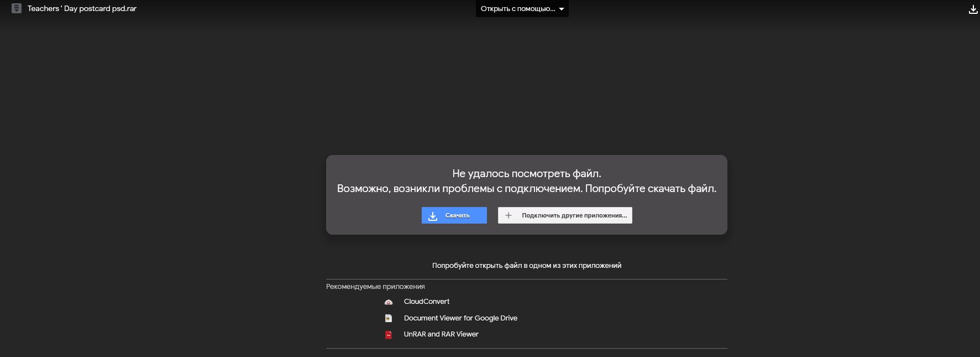The height and width of the screenshot is (357, 980).
Task: Click the CloudConvert app icon
Action: [x=389, y=302]
